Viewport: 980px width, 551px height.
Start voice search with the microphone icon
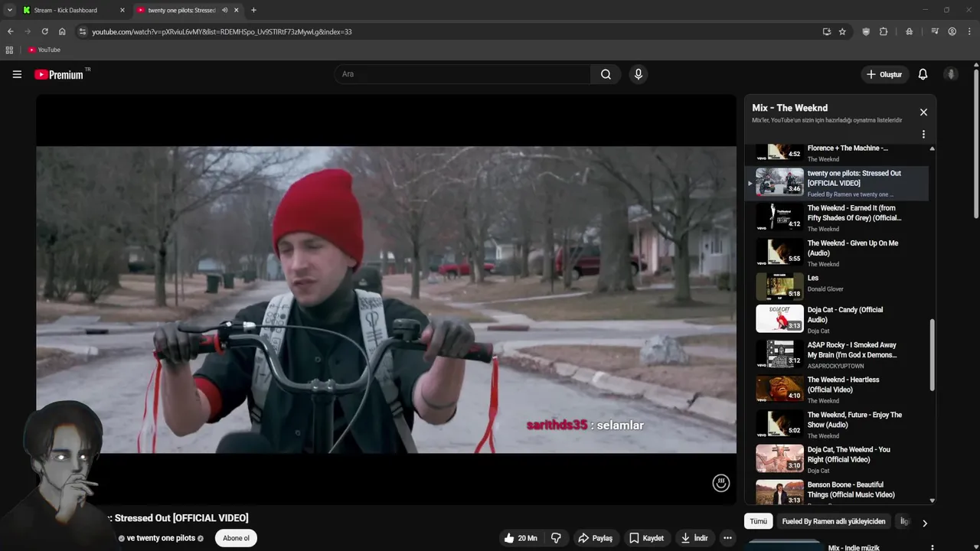[638, 74]
